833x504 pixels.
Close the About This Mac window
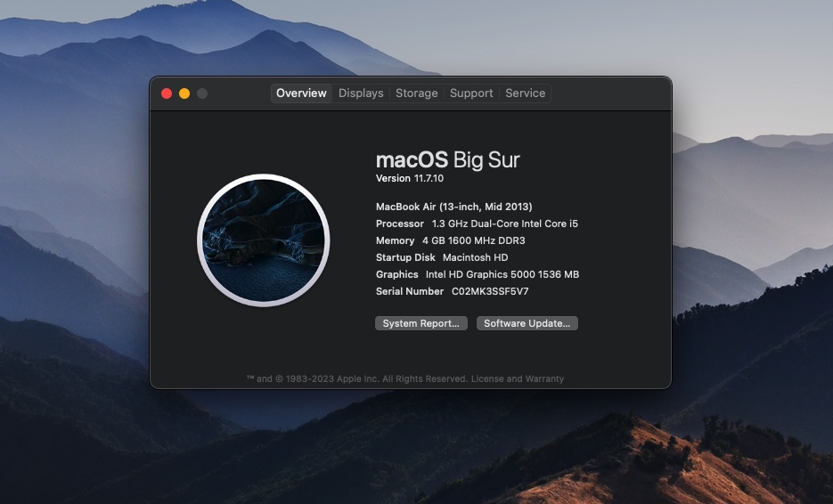point(167,93)
